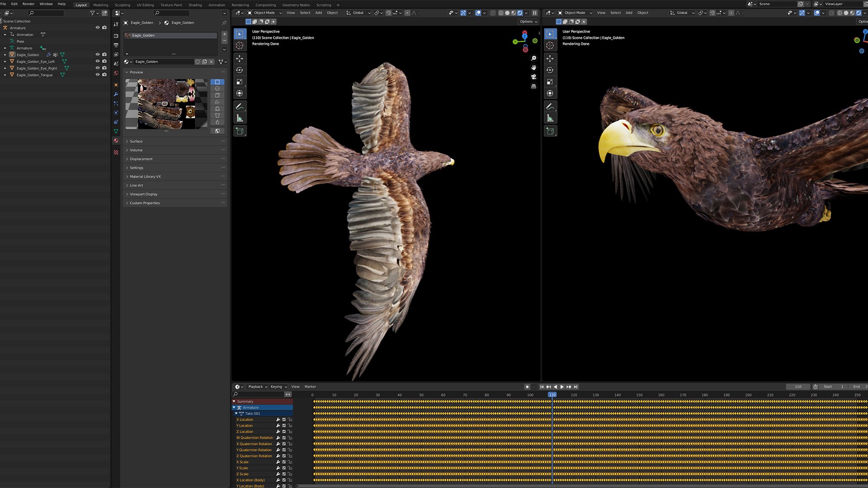
Task: Expand the Displacement panel
Action: click(x=175, y=159)
